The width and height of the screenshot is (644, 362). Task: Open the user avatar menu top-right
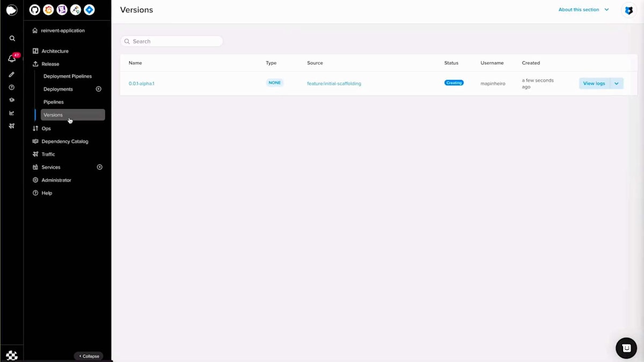click(x=629, y=10)
